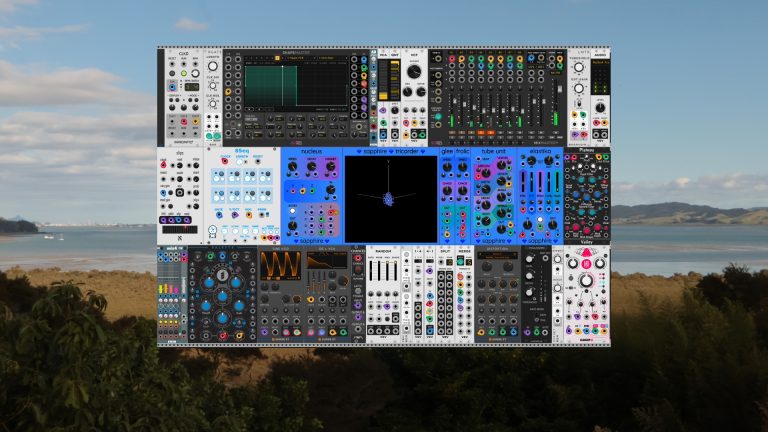Open the Distortion model selector display
This screenshot has width=768, height=432.
pos(497,256)
